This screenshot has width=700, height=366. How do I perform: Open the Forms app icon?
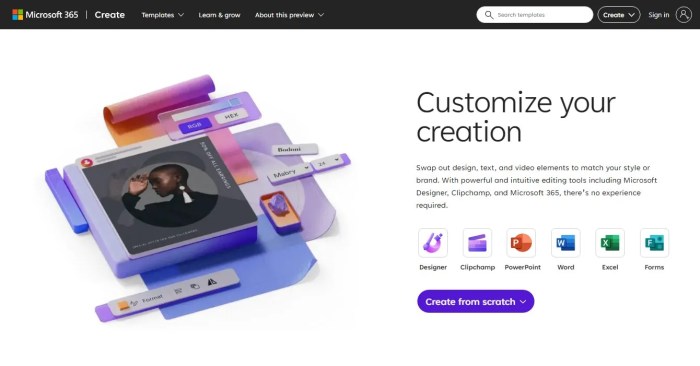click(x=654, y=243)
